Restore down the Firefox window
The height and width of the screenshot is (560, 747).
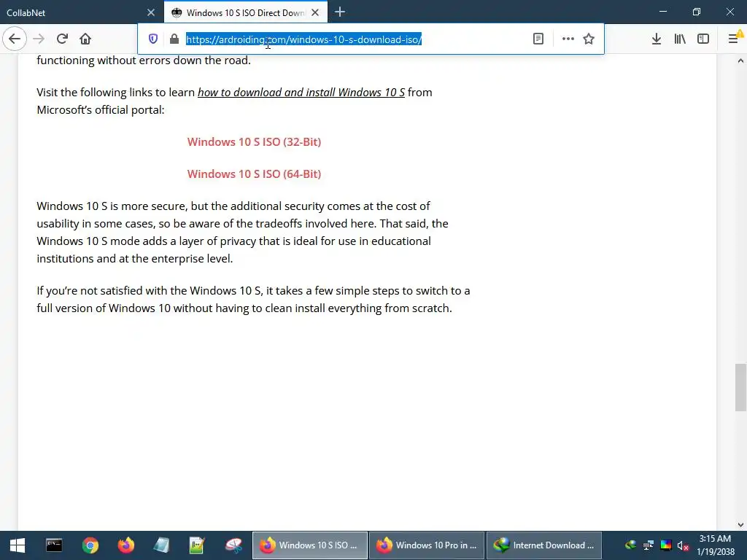click(x=697, y=12)
